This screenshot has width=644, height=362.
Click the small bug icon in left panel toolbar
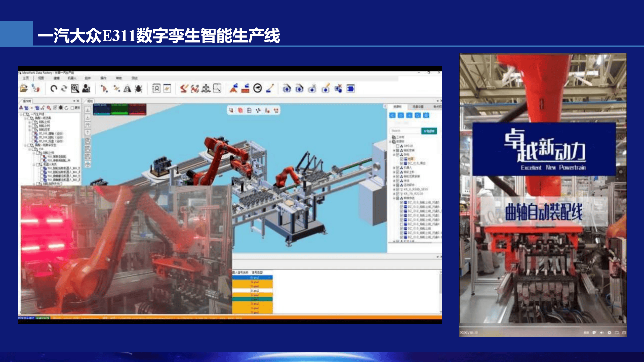[61, 108]
